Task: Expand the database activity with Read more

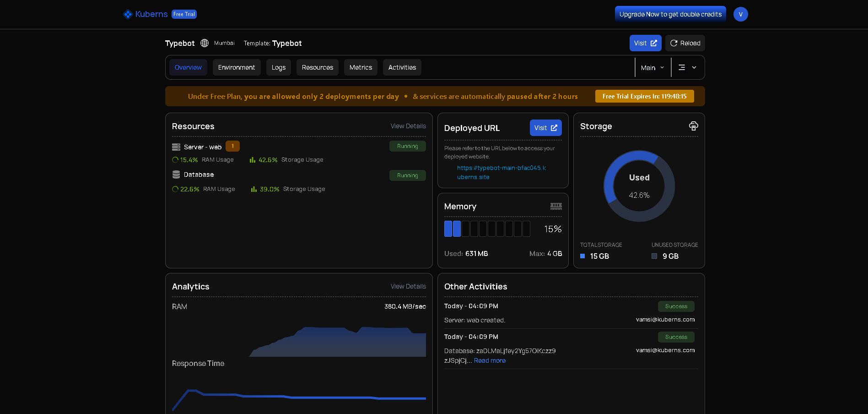Action: [x=490, y=360]
